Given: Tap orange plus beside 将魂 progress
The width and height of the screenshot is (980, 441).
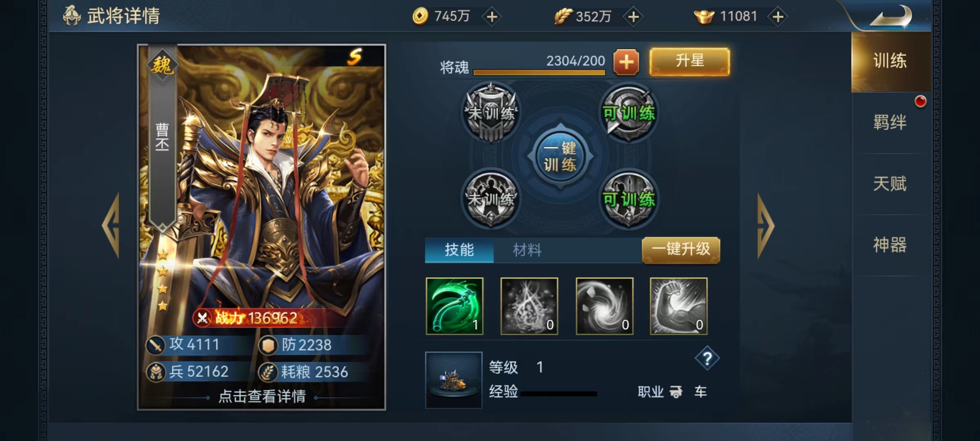Looking at the screenshot, I should click(626, 62).
